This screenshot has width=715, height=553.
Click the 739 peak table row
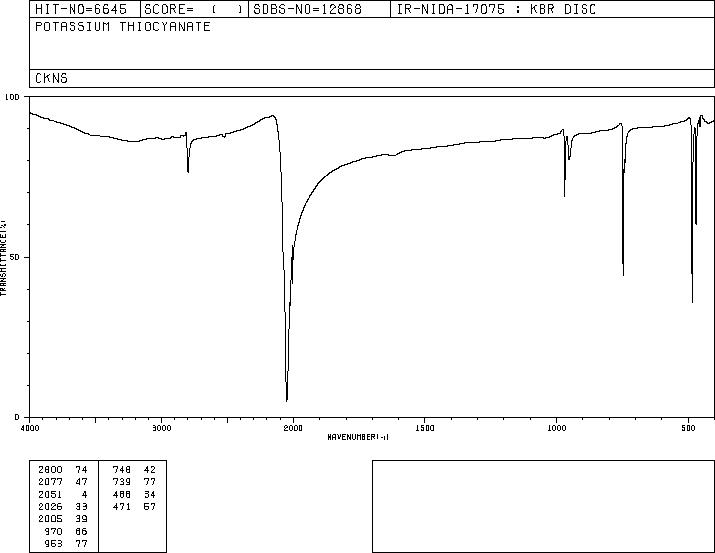[134, 482]
